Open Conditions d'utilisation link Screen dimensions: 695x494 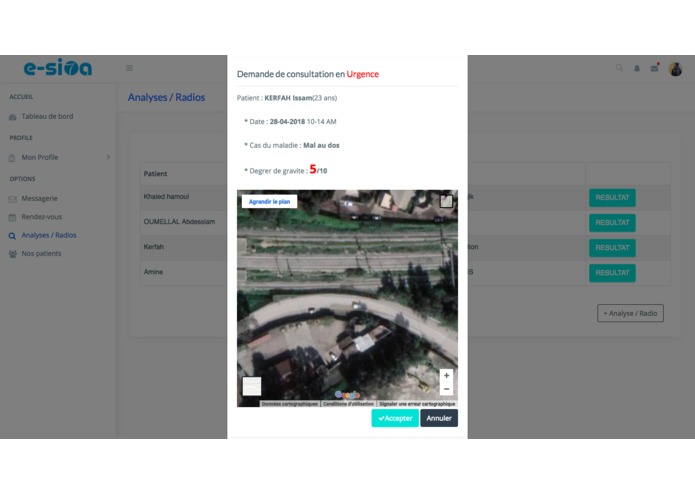pyautogui.click(x=348, y=404)
